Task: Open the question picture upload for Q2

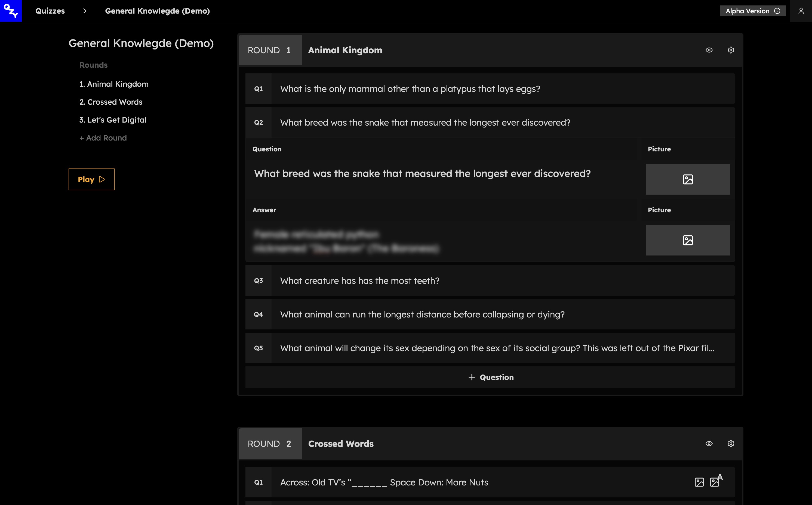Action: [688, 179]
